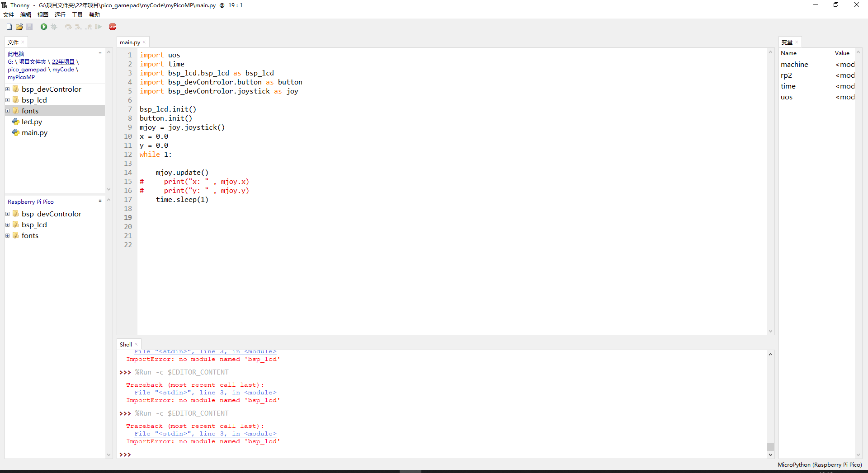The width and height of the screenshot is (868, 473).
Task: Select the uos variable row
Action: coord(817,97)
